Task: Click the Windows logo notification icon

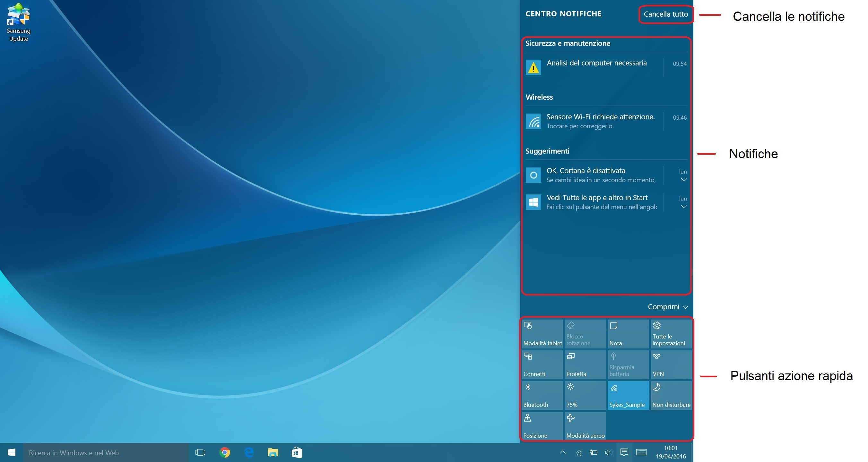Action: tap(534, 202)
